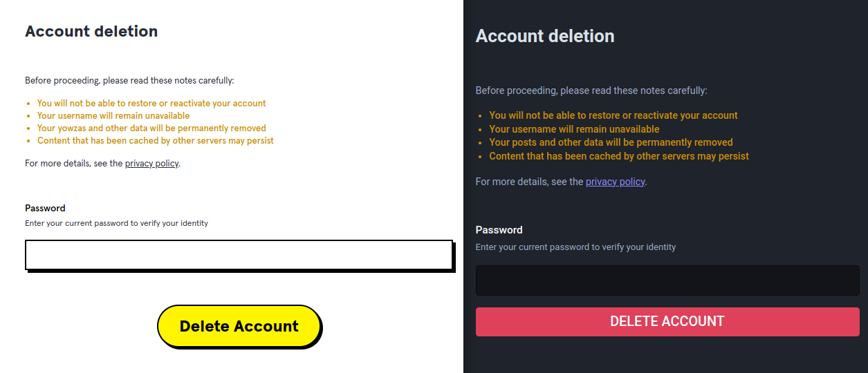This screenshot has width=868, height=373.
Task: Click the dark panel's 'username will remain unavailable' note
Action: point(574,129)
